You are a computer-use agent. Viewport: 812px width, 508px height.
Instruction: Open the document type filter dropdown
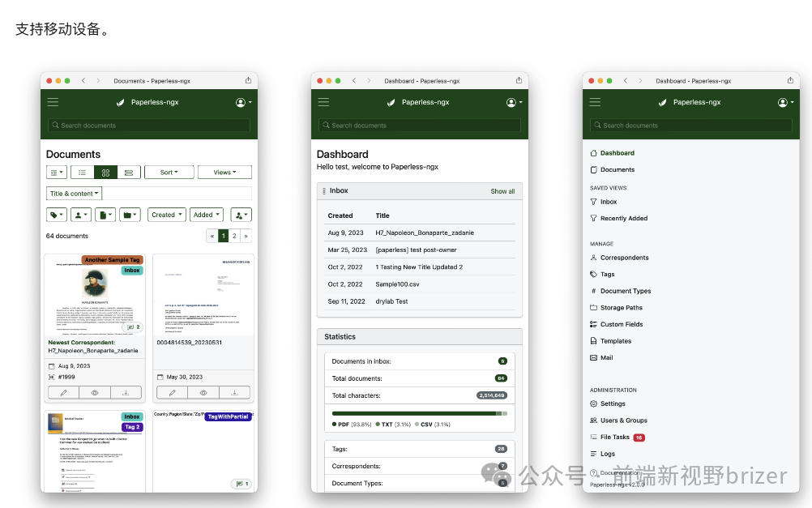click(105, 215)
